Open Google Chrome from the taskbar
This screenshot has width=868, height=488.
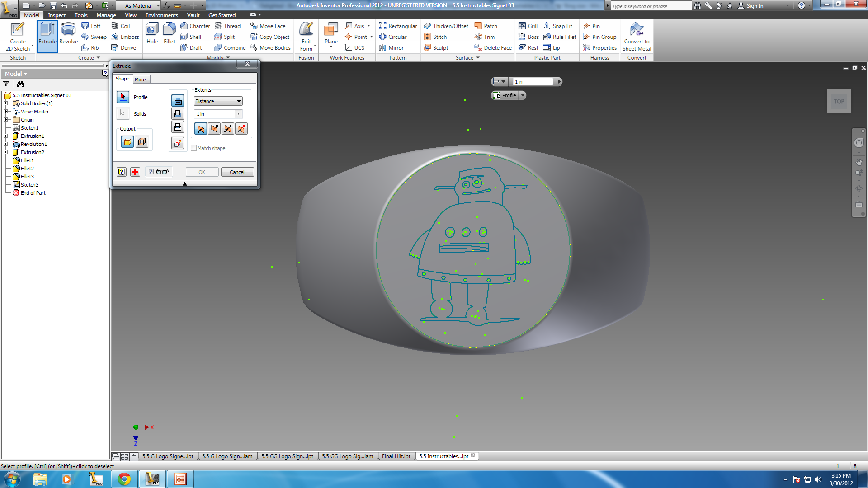pos(124,479)
